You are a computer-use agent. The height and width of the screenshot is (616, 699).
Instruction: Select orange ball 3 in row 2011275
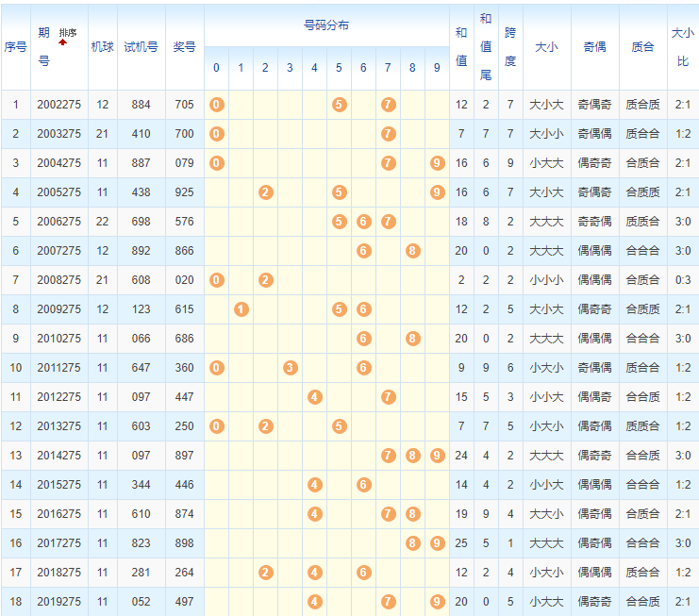tap(290, 367)
